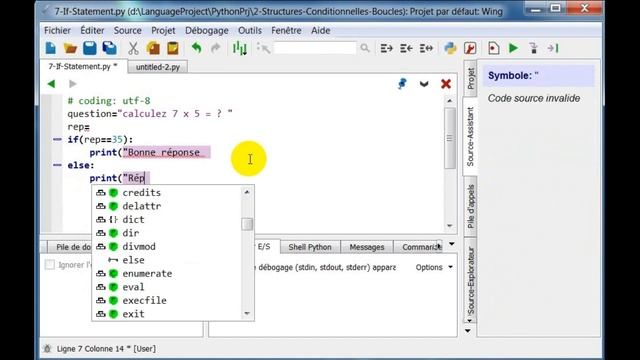Open the Python shell icon
This screenshot has width=640, height=360.
point(450,48)
